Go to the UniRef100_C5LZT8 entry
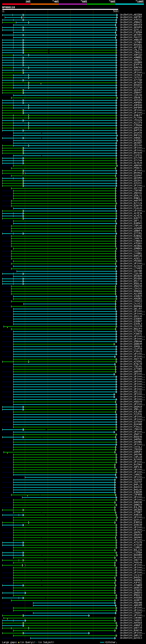Viewport: 146px width, 644px height. tap(131, 50)
